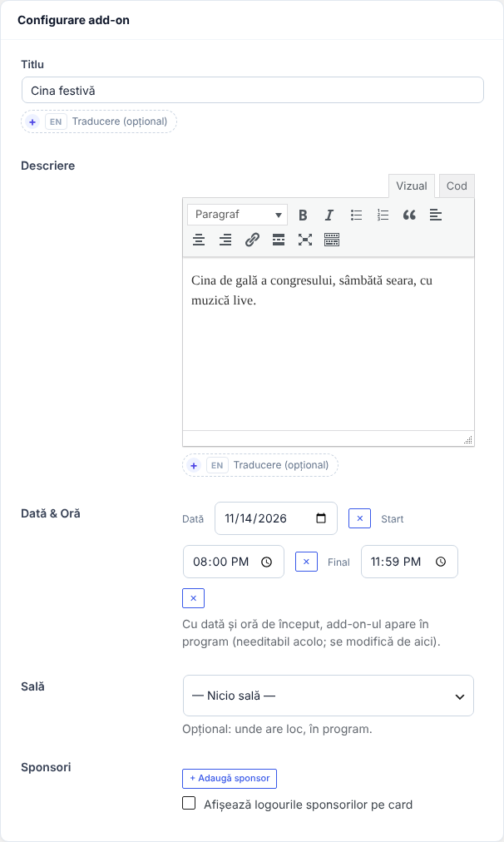Screen dimensions: 504x842
Task: Enable sponsor logos on card checkbox
Action: pyautogui.click(x=189, y=804)
